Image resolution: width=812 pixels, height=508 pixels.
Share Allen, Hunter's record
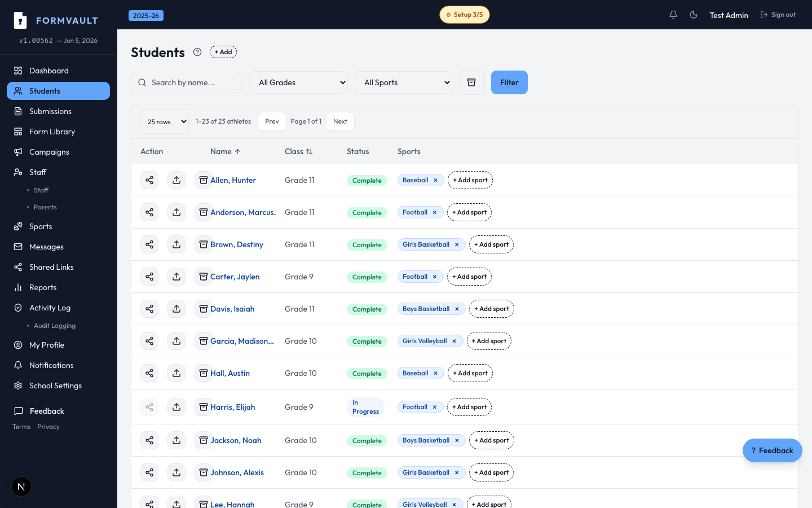point(149,180)
